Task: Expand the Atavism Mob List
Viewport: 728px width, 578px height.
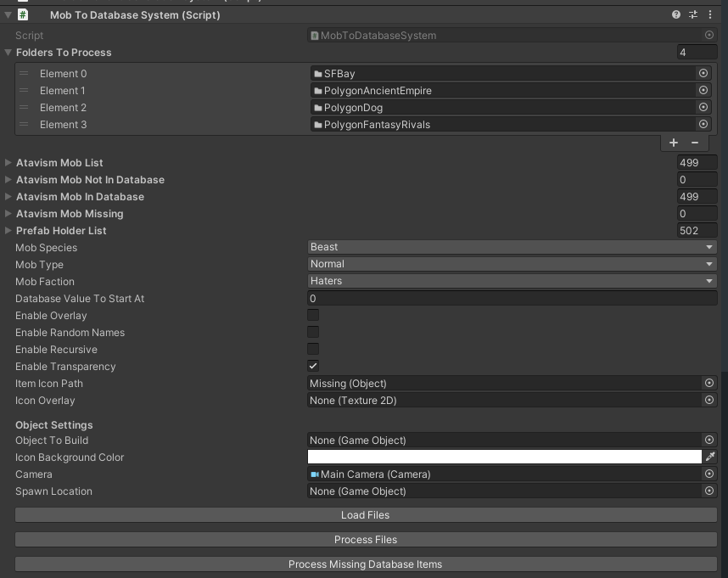Action: pyautogui.click(x=8, y=162)
